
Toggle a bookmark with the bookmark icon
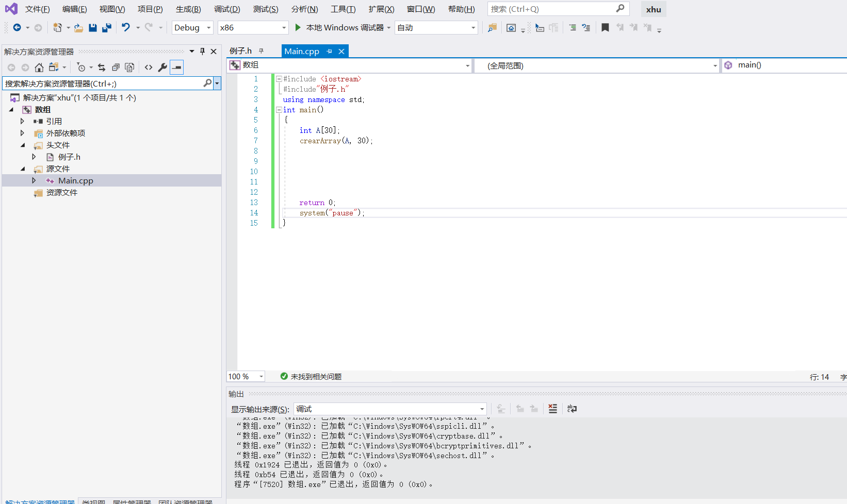[x=606, y=28]
